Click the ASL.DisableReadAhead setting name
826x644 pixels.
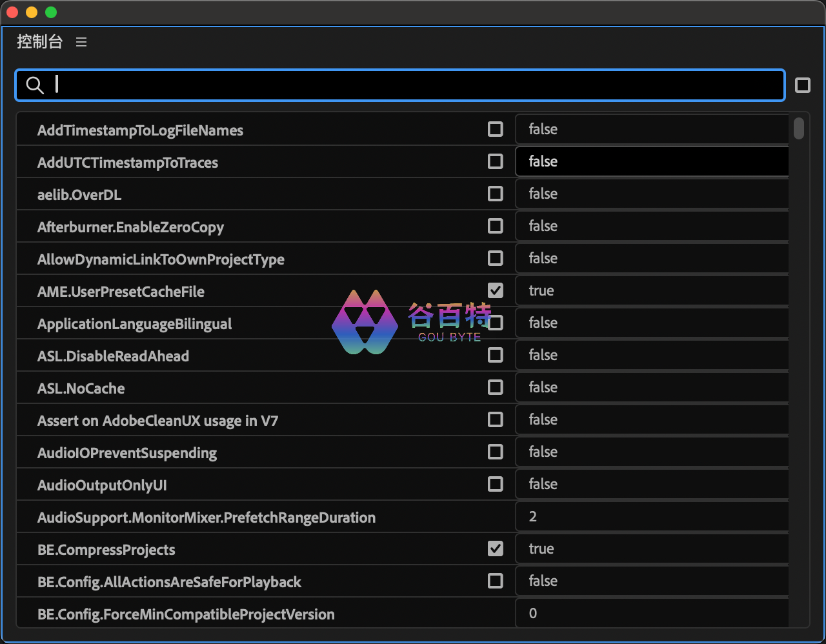coord(113,356)
